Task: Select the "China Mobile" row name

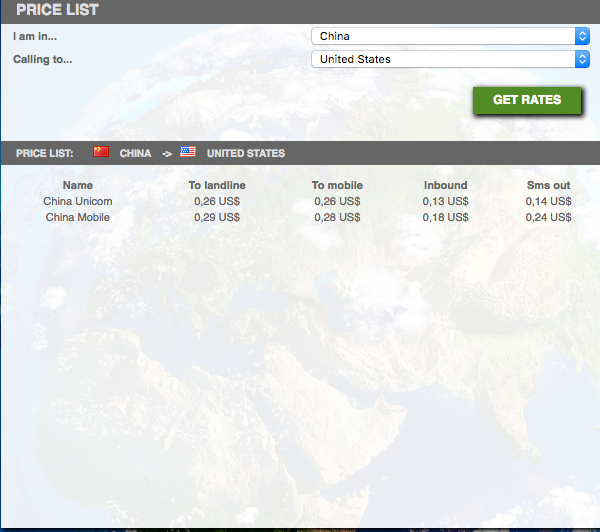Action: [x=78, y=217]
